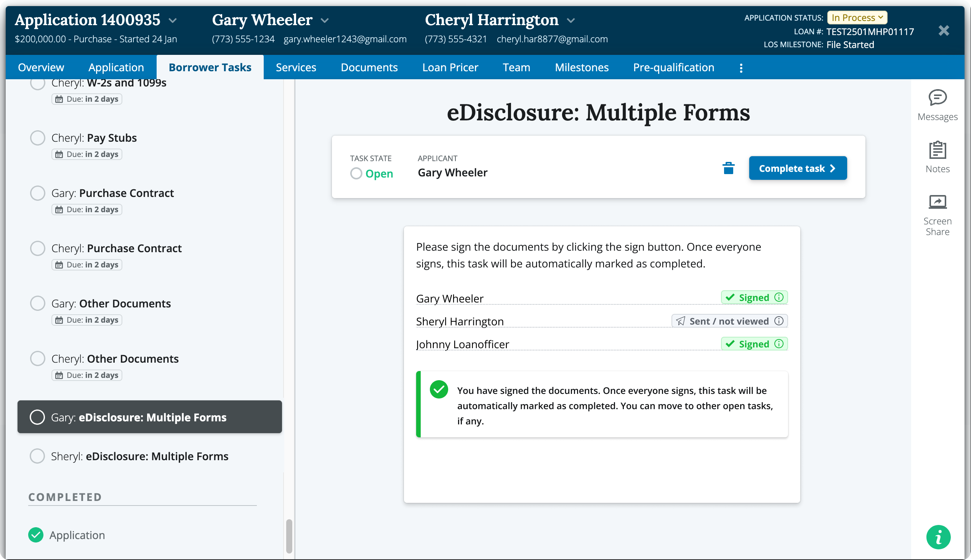
Task: Click info icon beside Gary Wheeler Signed
Action: coord(779,297)
